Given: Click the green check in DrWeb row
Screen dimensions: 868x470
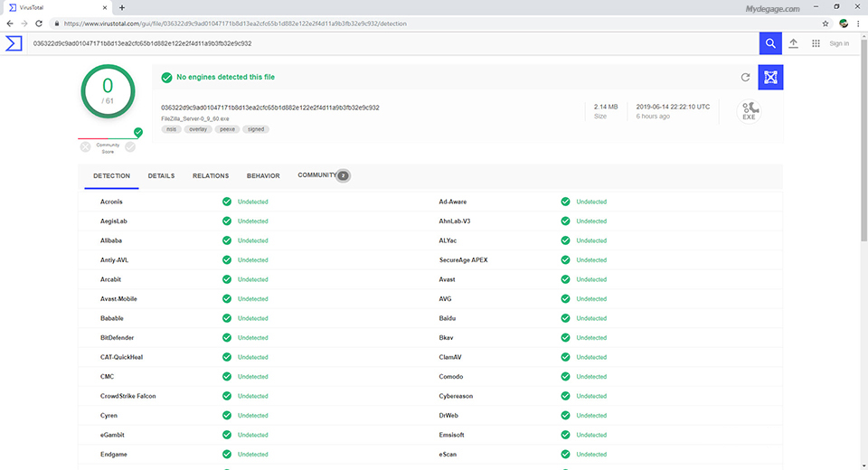Looking at the screenshot, I should (565, 415).
